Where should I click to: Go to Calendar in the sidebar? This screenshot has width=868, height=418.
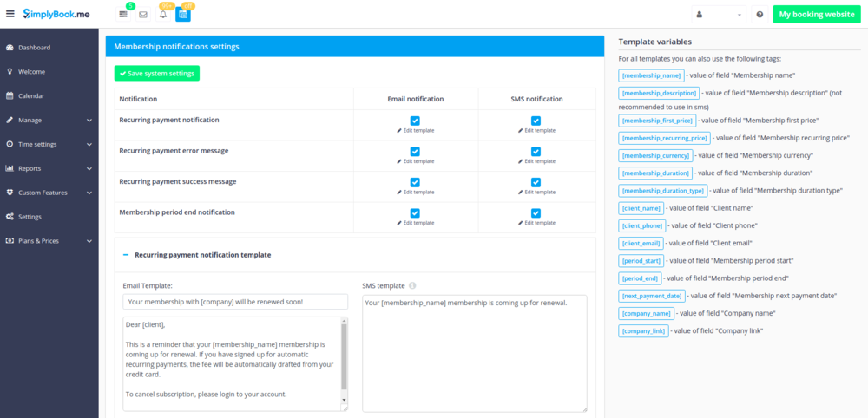[x=31, y=95]
